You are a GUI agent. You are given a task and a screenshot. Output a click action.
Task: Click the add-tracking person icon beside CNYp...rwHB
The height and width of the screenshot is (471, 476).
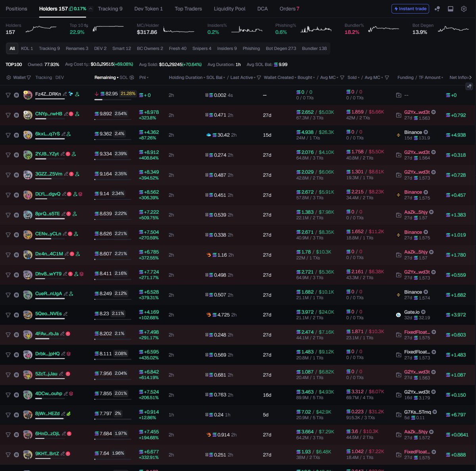77,114
